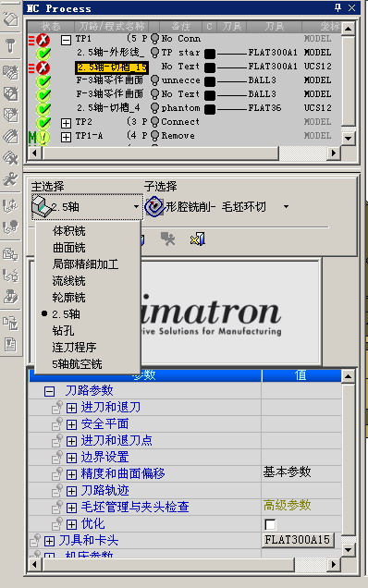Screen dimensions: 368x588
Task: Toggle the light bulb beside unnecce remark
Action: coord(154,80)
